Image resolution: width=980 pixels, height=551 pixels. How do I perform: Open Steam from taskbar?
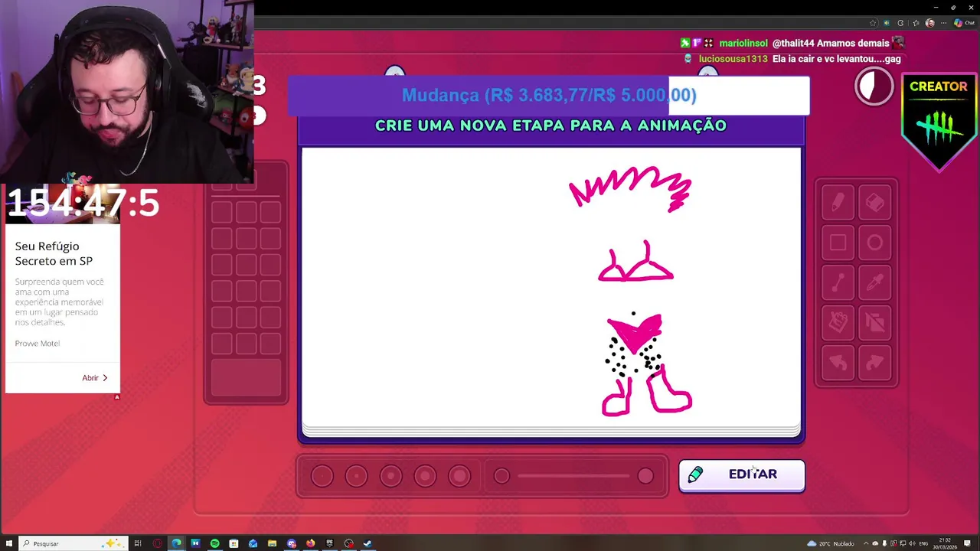coord(367,543)
